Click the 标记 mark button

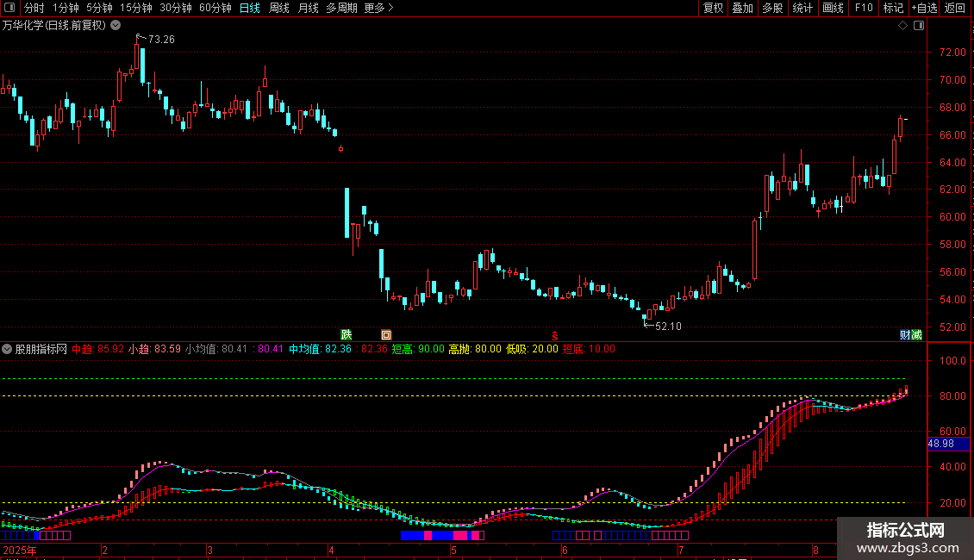tap(893, 8)
